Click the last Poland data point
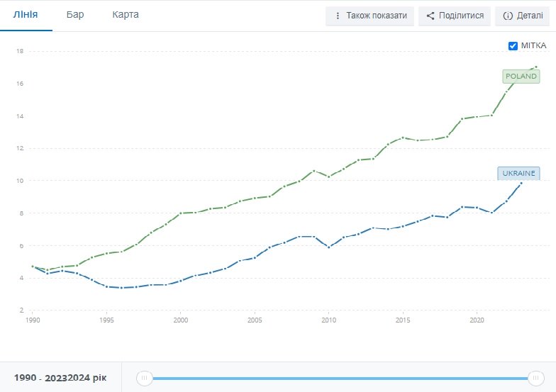The height and width of the screenshot is (392, 556). [536, 67]
